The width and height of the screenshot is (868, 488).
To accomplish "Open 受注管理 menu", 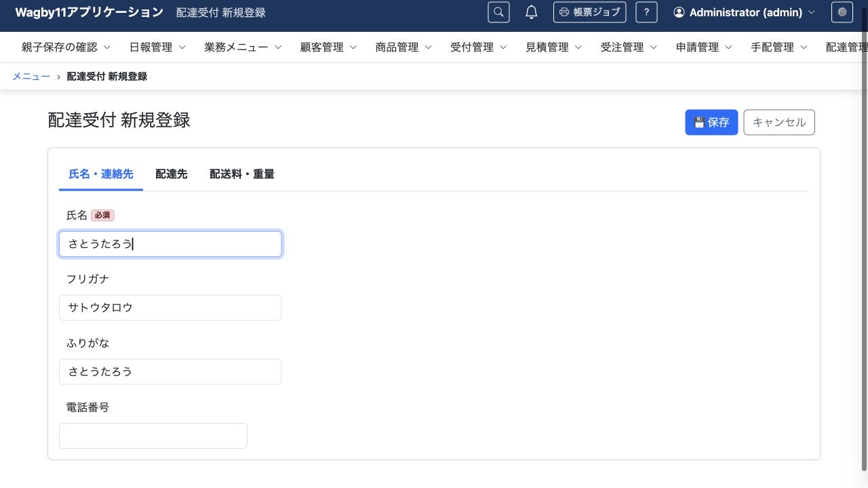I will click(x=629, y=47).
